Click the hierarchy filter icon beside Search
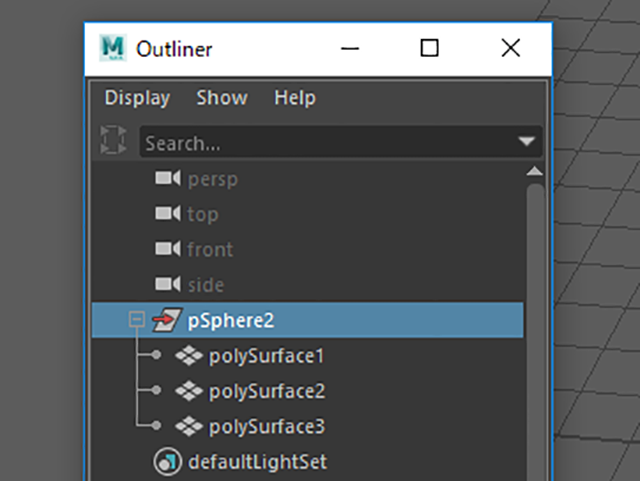Image resolution: width=640 pixels, height=481 pixels. (113, 140)
